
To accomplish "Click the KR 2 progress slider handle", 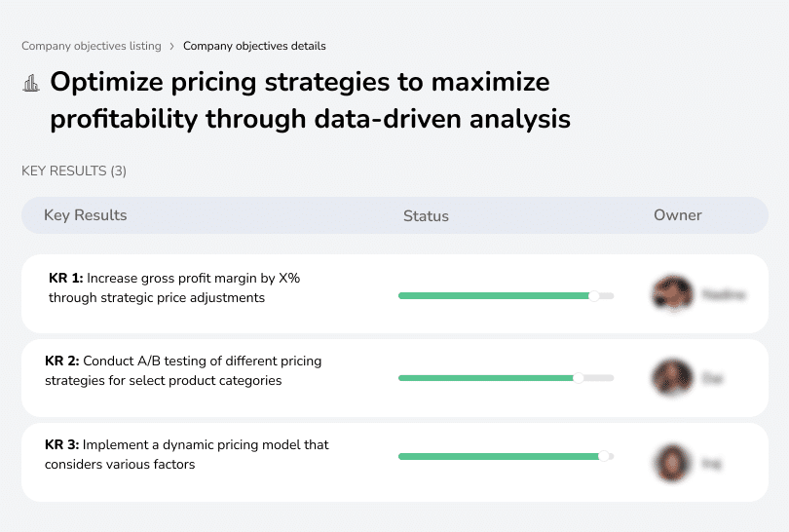I will coord(579,377).
